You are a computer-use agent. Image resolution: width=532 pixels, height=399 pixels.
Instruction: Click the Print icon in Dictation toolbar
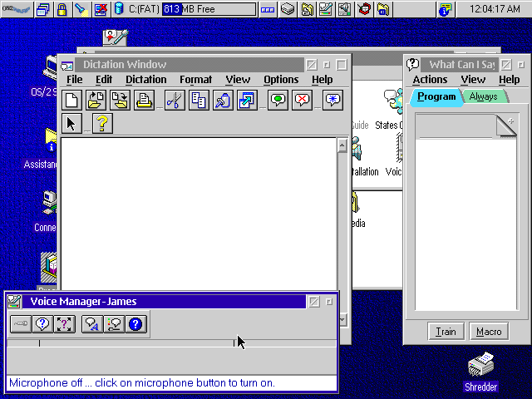coord(144,101)
